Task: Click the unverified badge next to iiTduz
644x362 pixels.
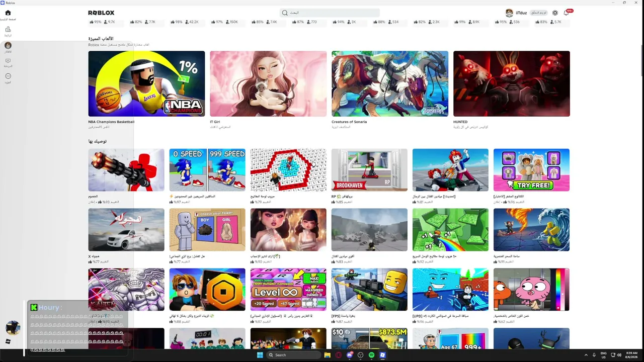Action: (x=538, y=13)
